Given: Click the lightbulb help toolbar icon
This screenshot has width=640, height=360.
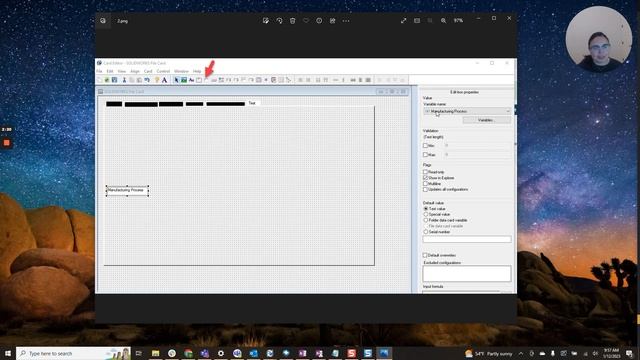Looking at the screenshot, I should (157, 80).
